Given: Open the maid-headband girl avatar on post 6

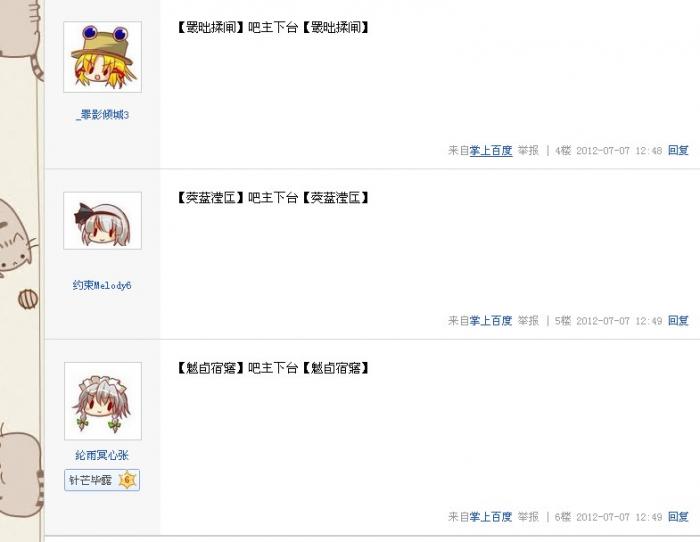Looking at the screenshot, I should (103, 401).
